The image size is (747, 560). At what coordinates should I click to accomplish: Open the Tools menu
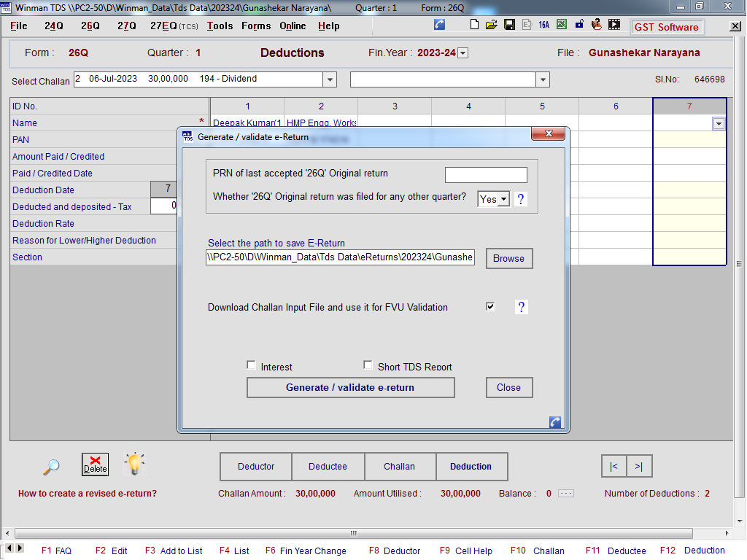[220, 26]
